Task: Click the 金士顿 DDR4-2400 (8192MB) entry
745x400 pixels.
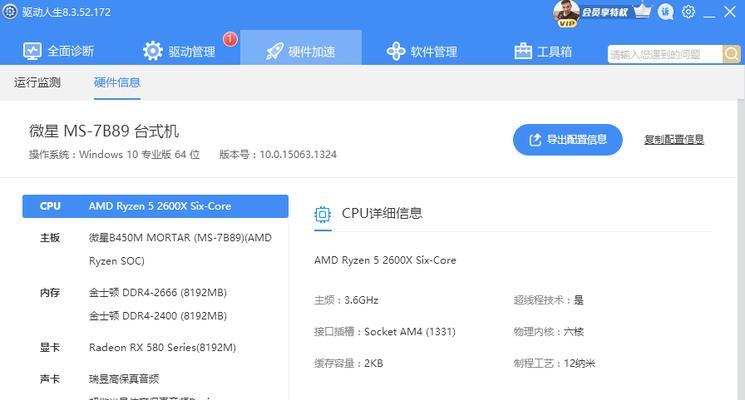Action: (x=158, y=316)
